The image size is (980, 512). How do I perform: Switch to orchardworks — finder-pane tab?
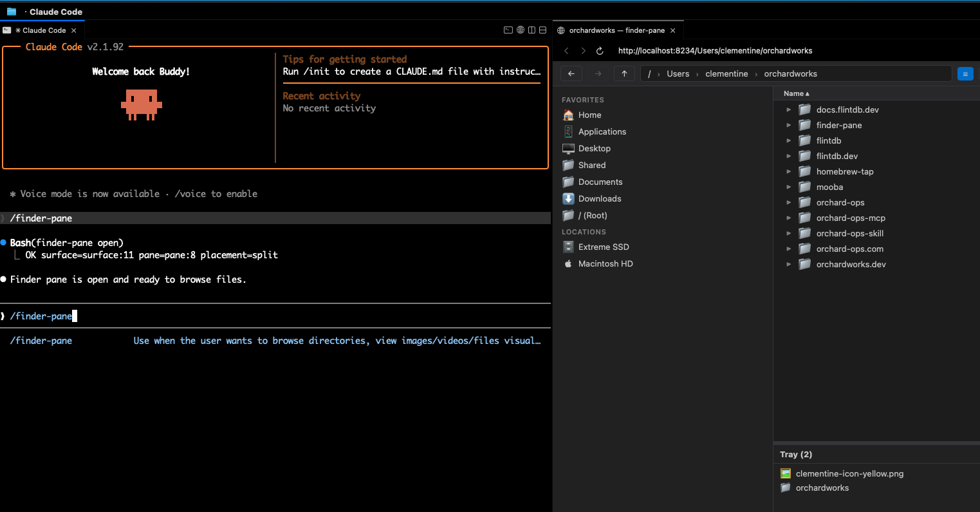point(618,30)
